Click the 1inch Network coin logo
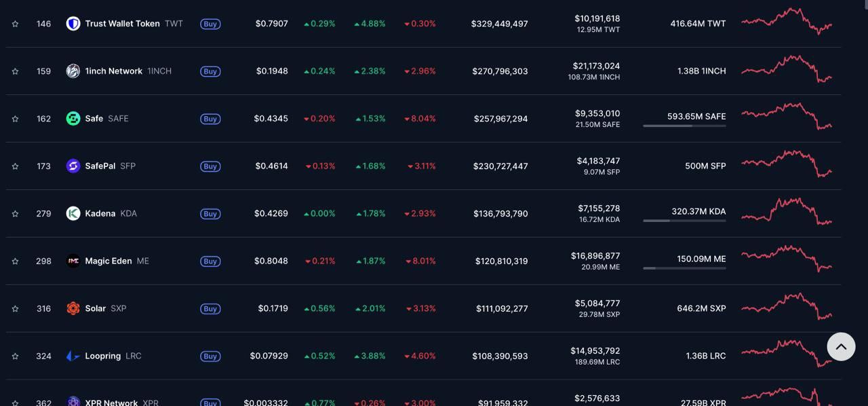The image size is (868, 406). pos(73,71)
